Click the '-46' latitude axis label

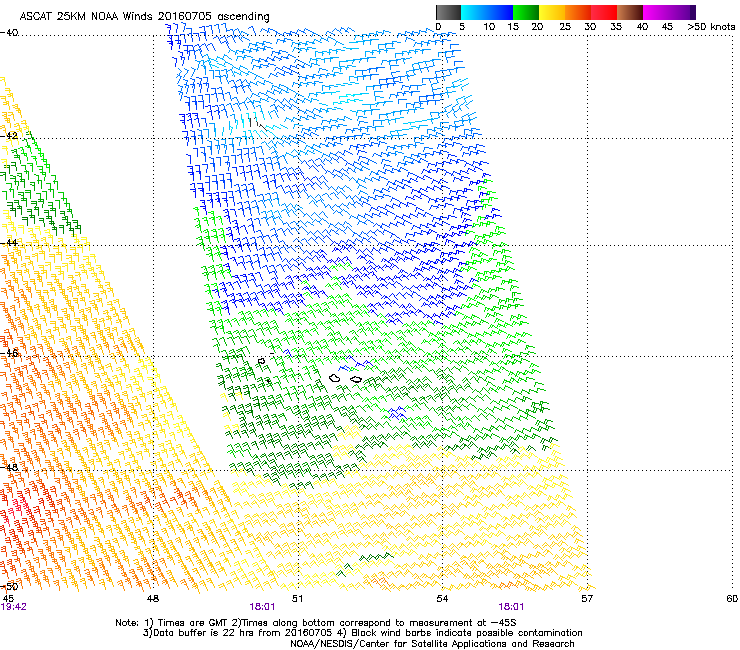9,353
